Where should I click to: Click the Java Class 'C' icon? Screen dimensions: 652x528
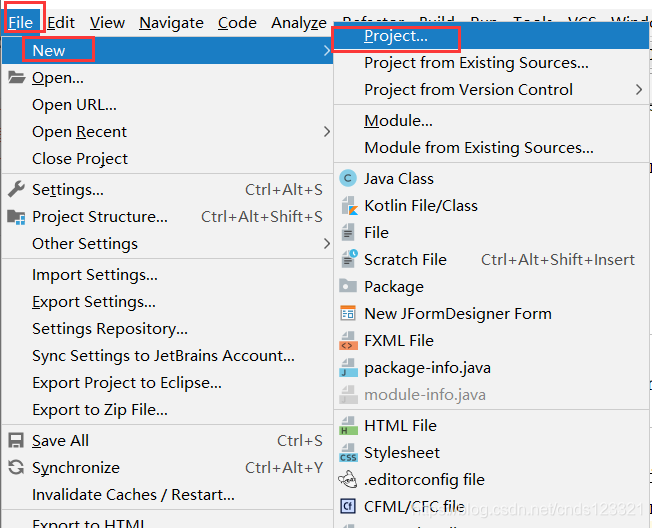[348, 179]
